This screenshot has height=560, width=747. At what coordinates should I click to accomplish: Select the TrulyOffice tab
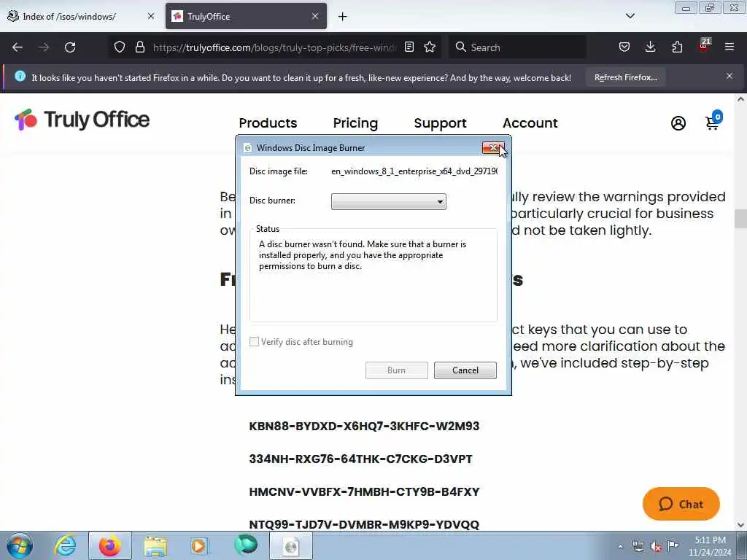coord(246,17)
